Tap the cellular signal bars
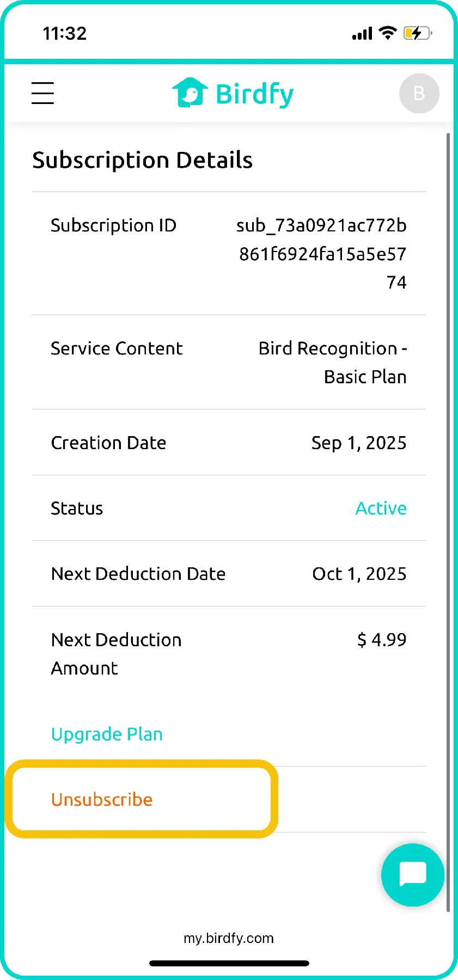 (x=362, y=34)
